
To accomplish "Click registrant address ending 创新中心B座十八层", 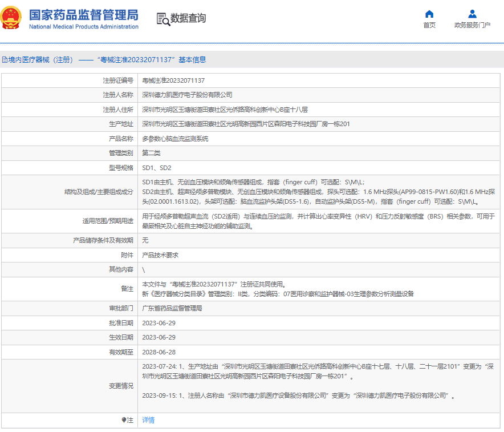I will pos(225,110).
